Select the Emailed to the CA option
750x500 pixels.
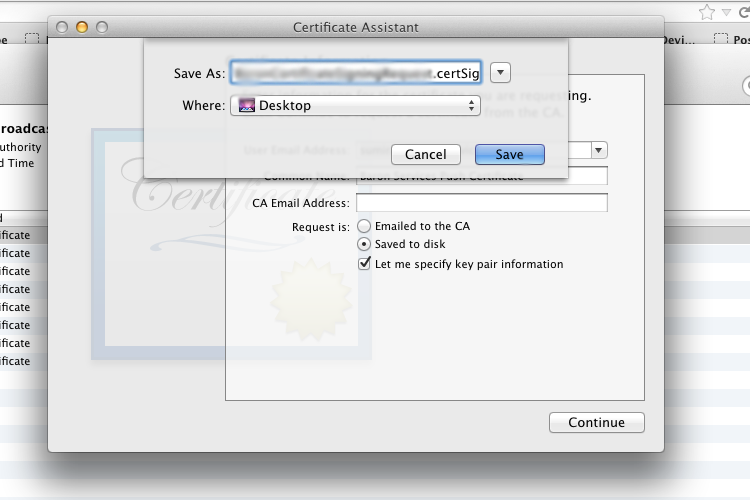pos(364,227)
